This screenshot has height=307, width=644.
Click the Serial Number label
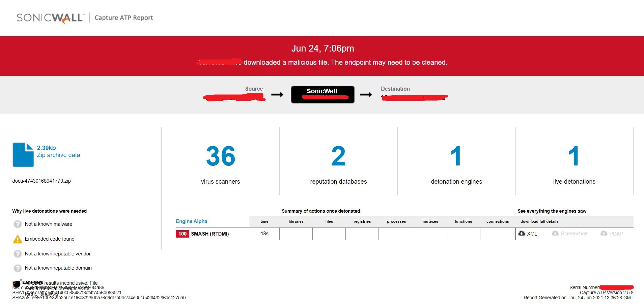point(584,287)
